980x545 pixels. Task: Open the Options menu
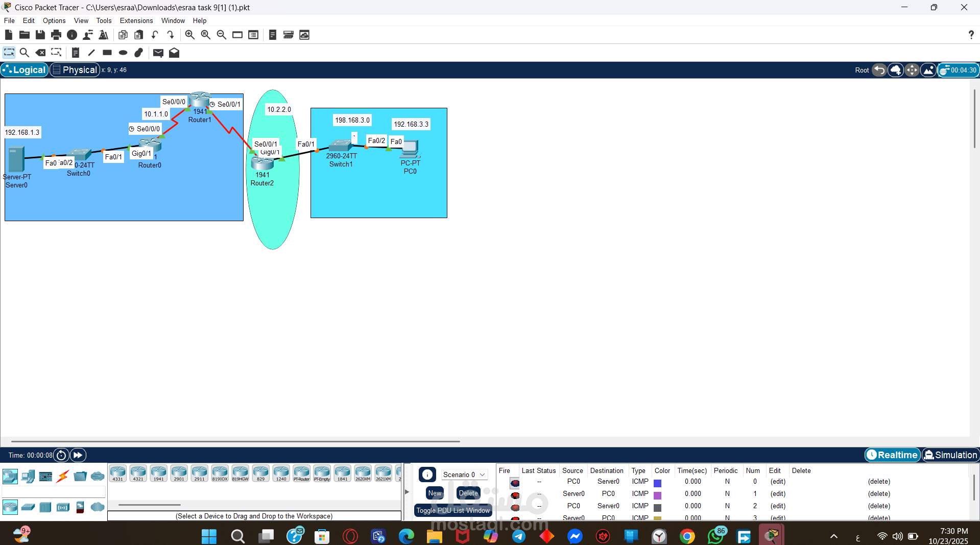(x=54, y=20)
